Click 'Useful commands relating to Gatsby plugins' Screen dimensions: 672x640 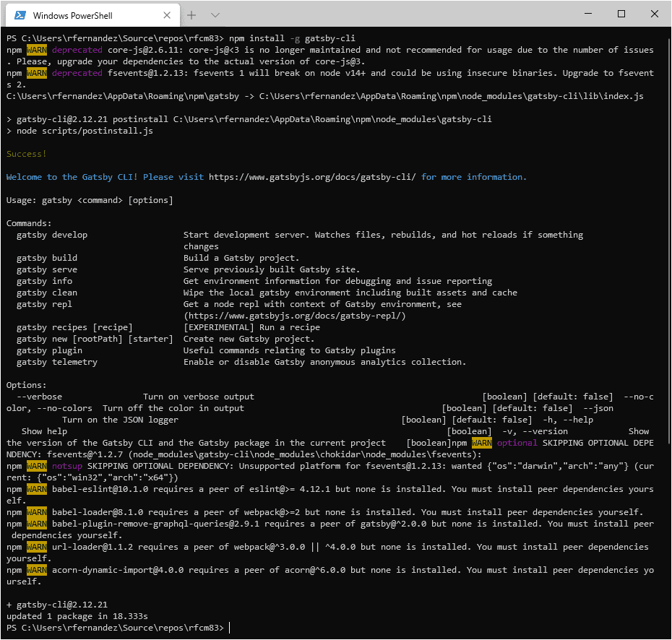[289, 350]
